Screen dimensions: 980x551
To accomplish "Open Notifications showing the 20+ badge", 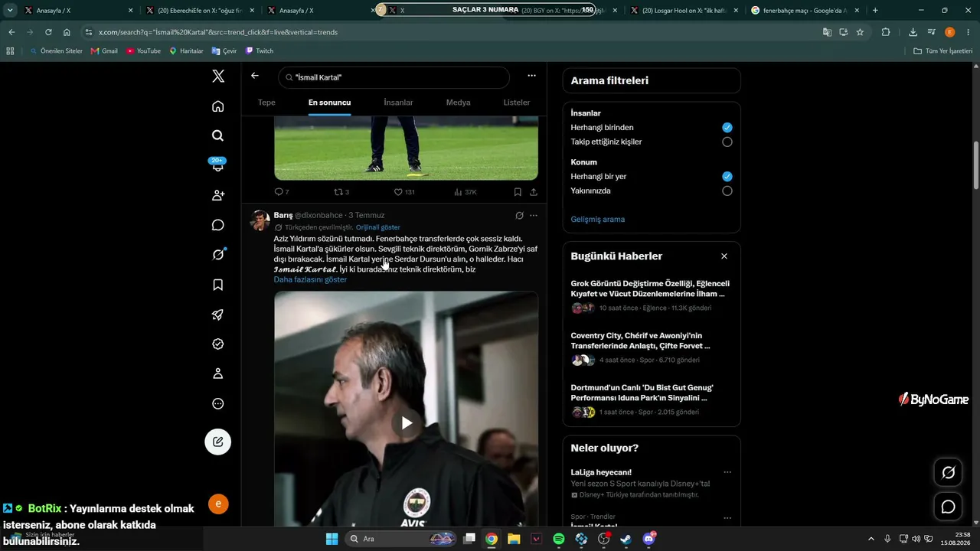I will click(x=218, y=165).
